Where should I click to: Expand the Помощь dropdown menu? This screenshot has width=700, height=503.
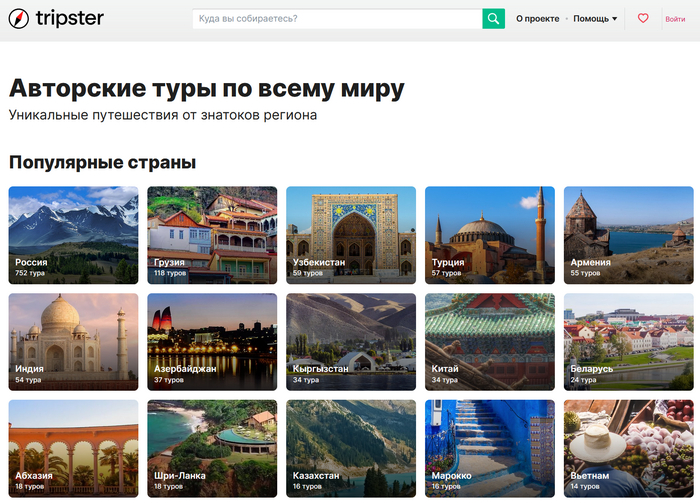pos(595,19)
